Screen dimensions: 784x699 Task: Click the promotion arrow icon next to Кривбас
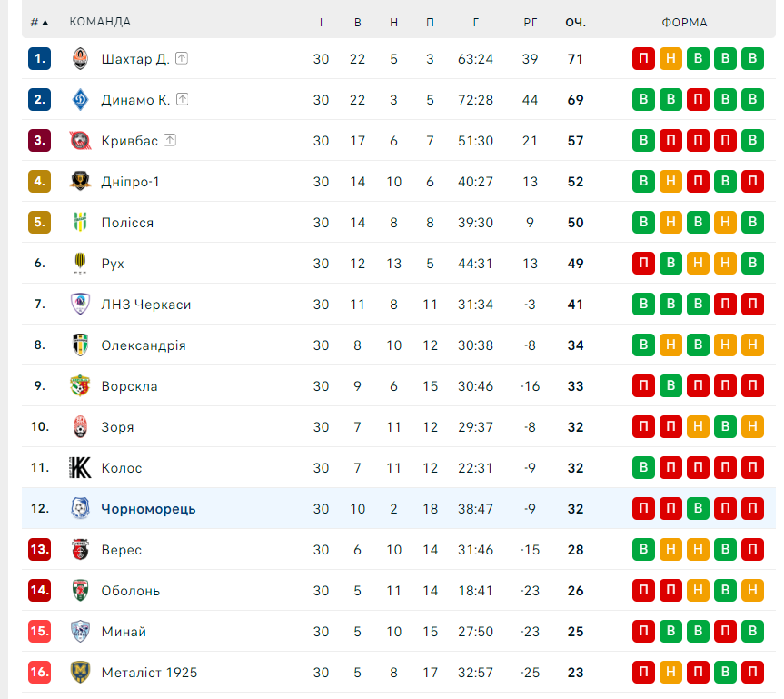coord(170,140)
